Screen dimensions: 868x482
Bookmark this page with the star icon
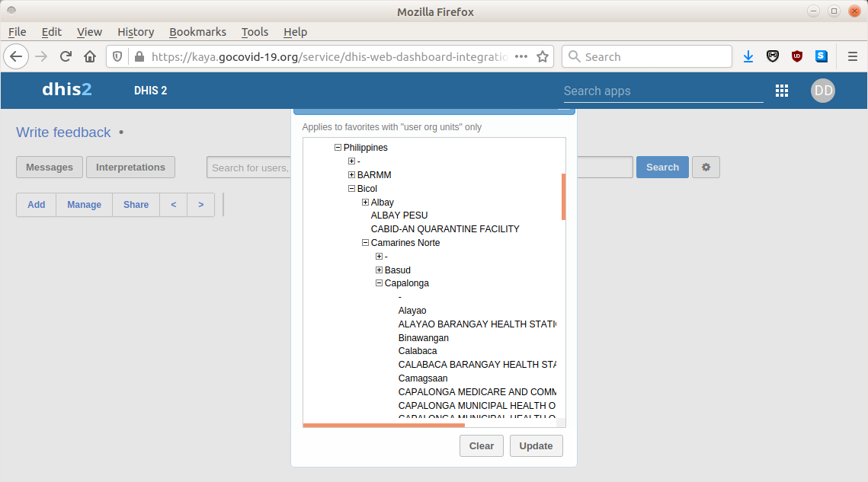coord(543,56)
